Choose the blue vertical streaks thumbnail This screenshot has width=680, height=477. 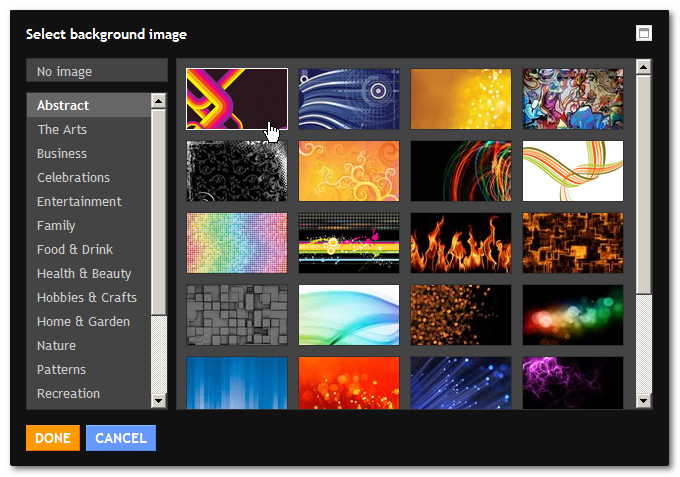click(237, 383)
